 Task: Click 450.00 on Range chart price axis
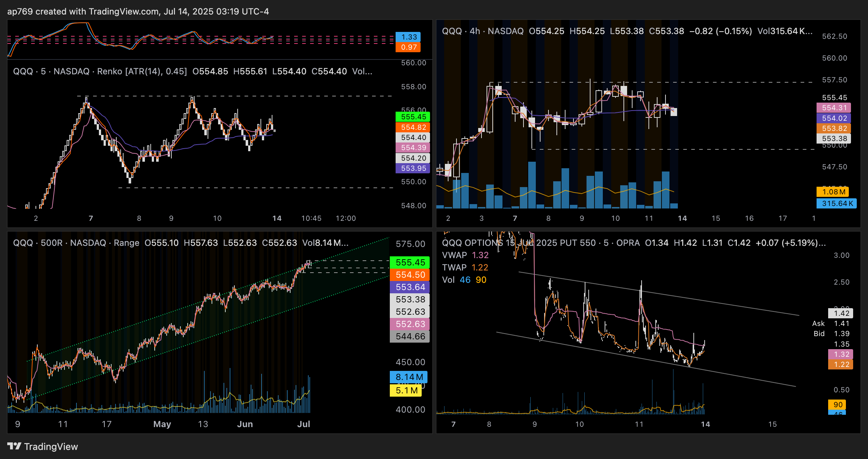click(410, 362)
